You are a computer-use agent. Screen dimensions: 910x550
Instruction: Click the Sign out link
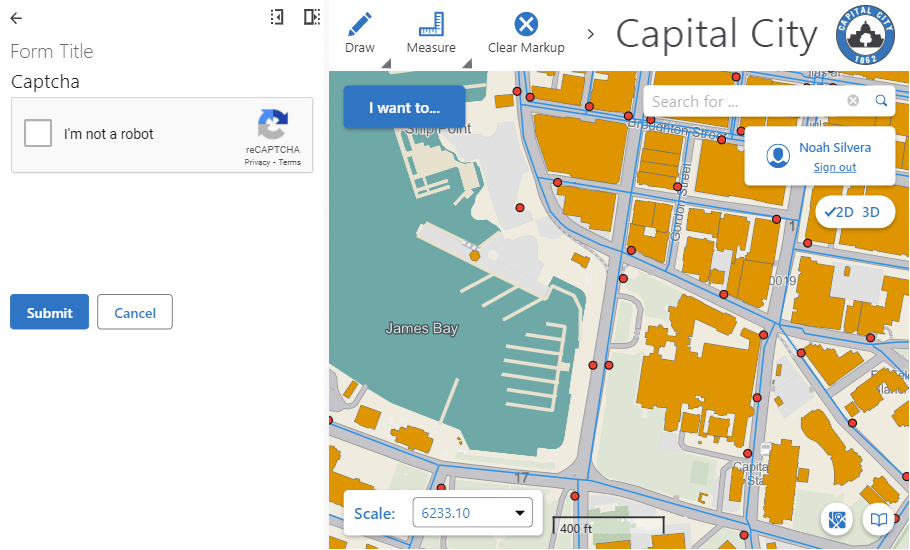click(x=834, y=168)
